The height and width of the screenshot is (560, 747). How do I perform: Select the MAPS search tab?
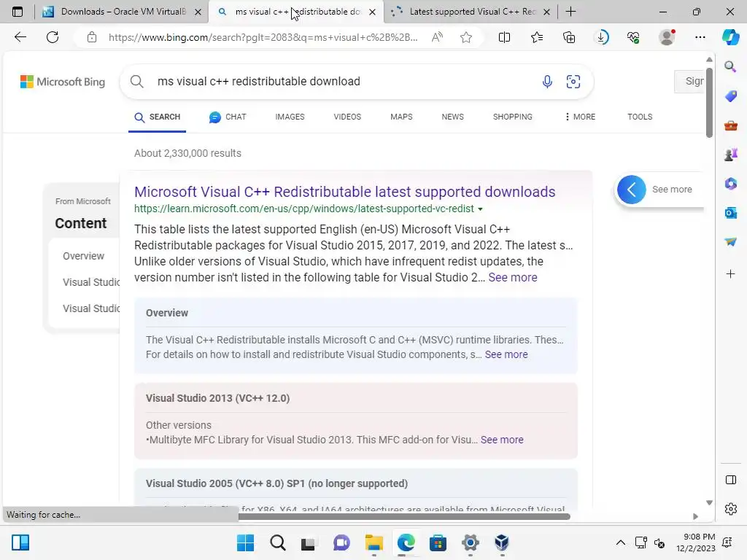(401, 117)
